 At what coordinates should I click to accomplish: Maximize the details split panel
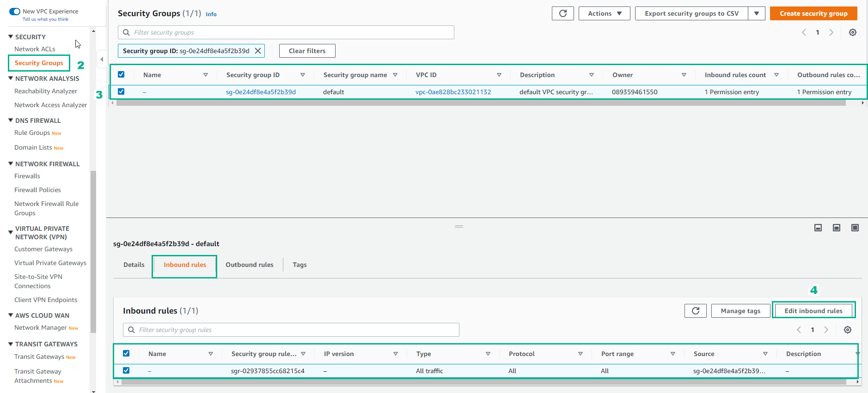pyautogui.click(x=855, y=228)
